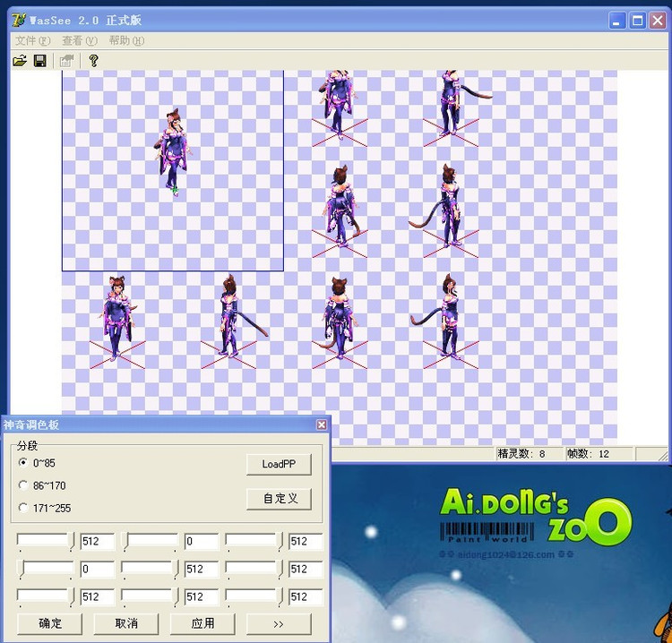672x643 pixels.
Task: Close the 神奇调色板 dialog
Action: pos(322,424)
